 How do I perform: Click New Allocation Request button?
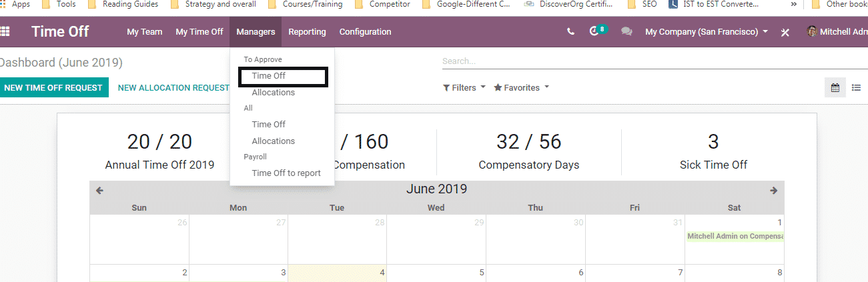pos(173,87)
